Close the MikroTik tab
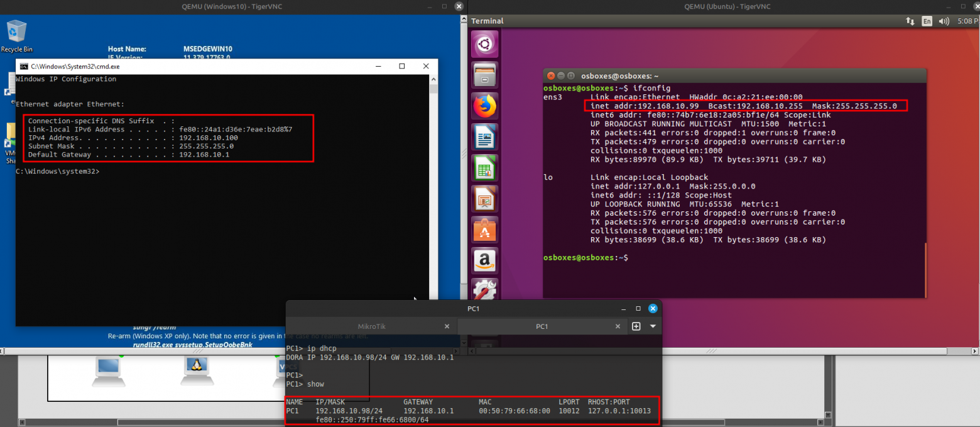 (447, 326)
